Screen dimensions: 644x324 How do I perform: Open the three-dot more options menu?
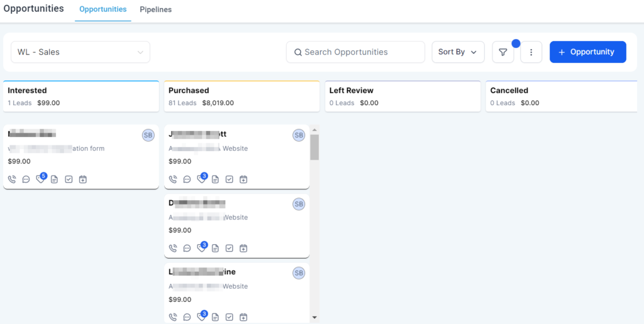531,52
